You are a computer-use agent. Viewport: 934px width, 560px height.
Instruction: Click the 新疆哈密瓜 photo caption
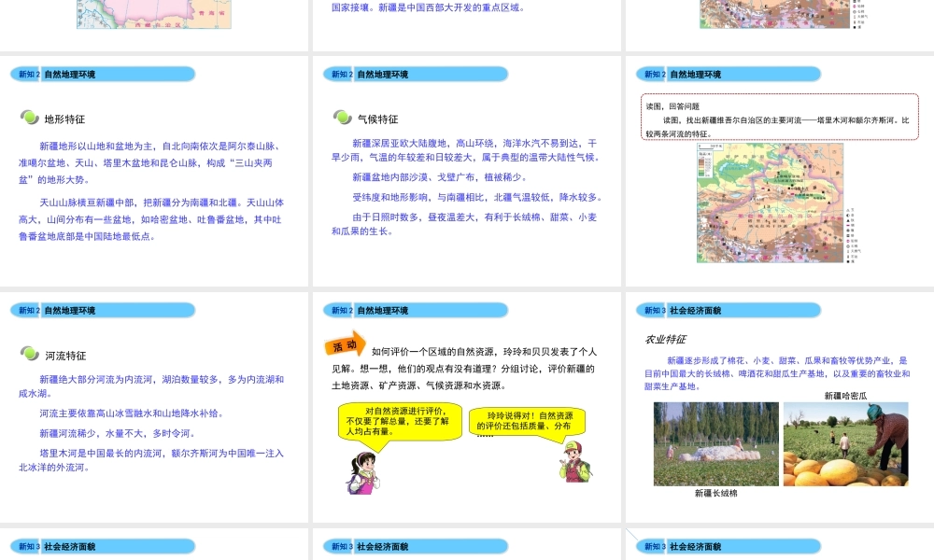click(x=846, y=396)
